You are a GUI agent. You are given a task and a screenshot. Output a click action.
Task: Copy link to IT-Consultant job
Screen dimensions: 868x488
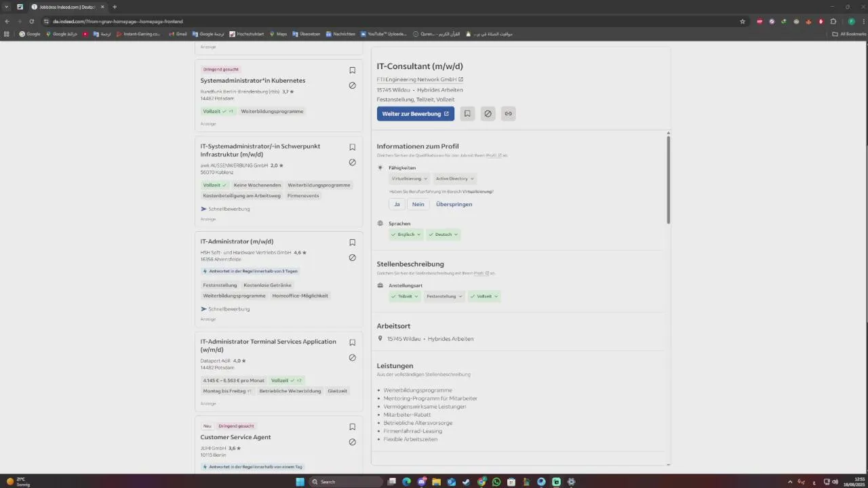pyautogui.click(x=508, y=114)
